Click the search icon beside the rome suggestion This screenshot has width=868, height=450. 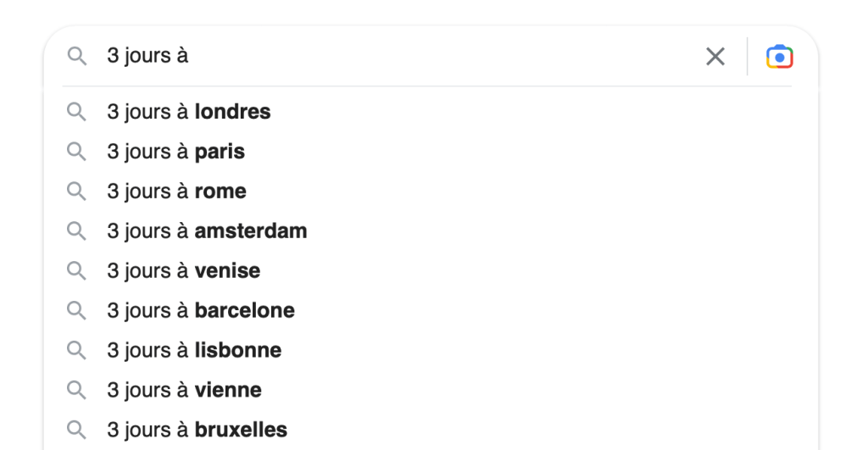coord(77,192)
